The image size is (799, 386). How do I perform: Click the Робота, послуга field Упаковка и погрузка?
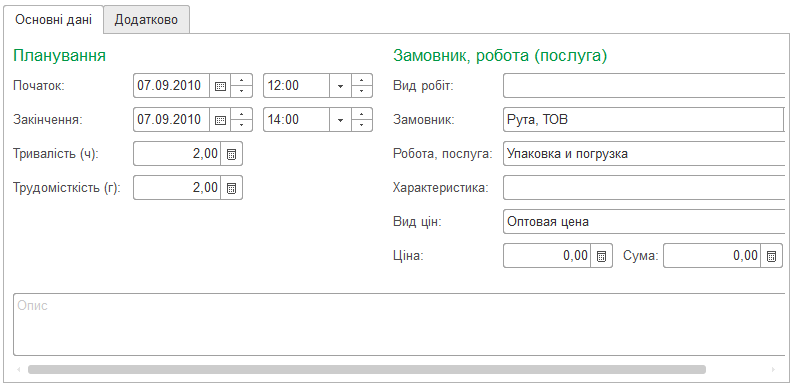[644, 154]
